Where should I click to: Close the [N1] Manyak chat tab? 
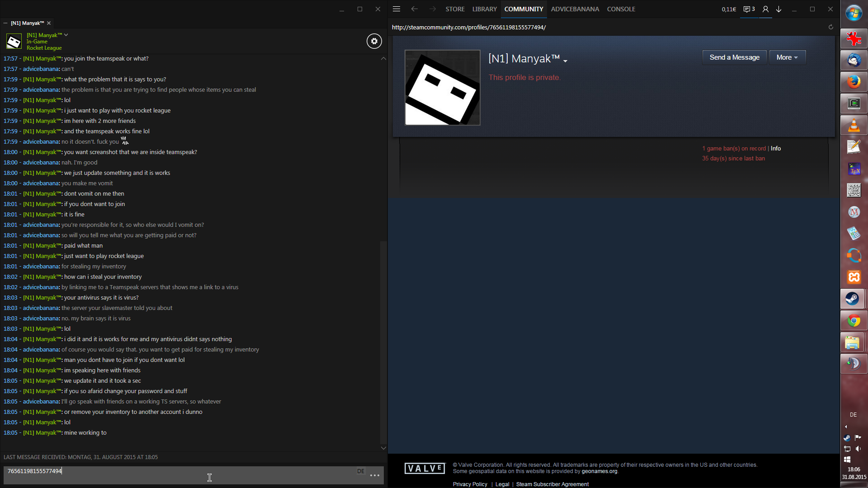[x=49, y=23]
